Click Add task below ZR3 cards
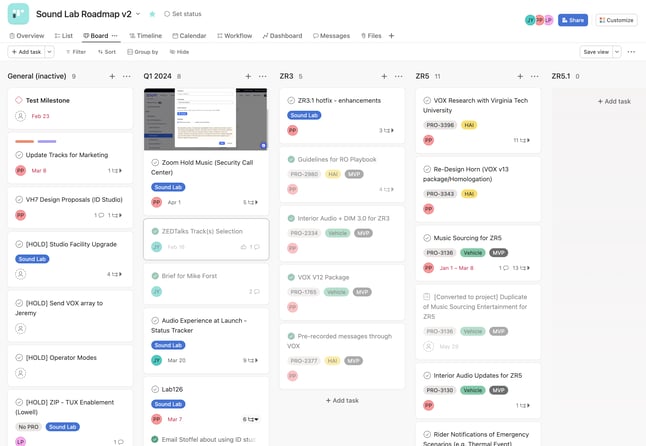The image size is (646, 446). coord(342,400)
